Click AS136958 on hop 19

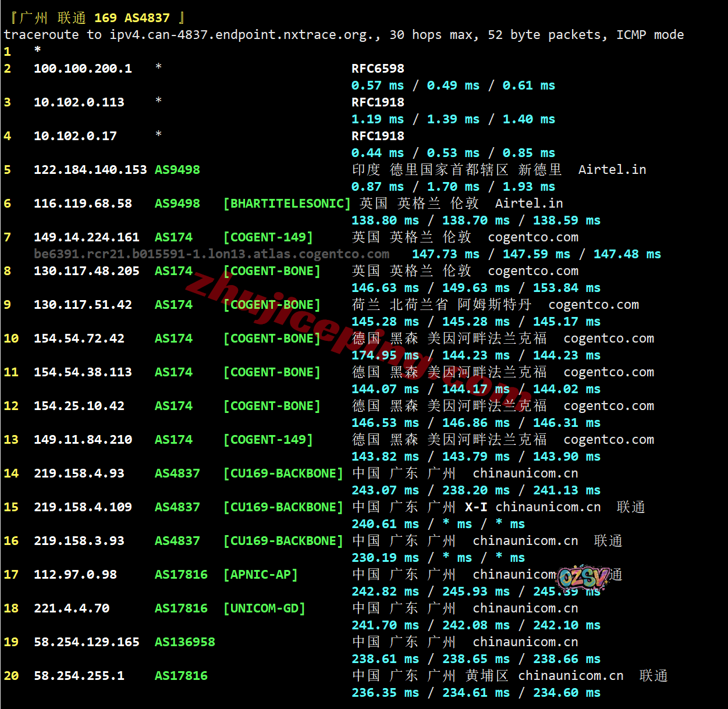coord(184,642)
